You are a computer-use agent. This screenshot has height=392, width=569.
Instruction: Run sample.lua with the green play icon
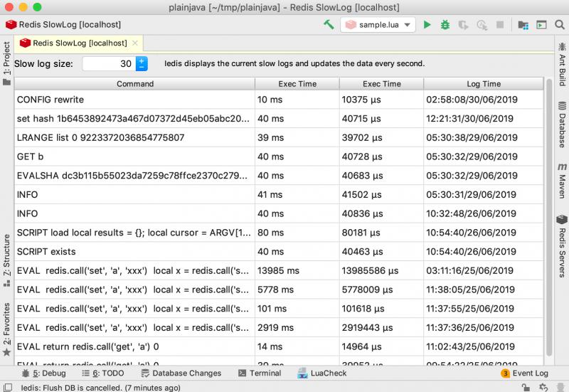427,24
